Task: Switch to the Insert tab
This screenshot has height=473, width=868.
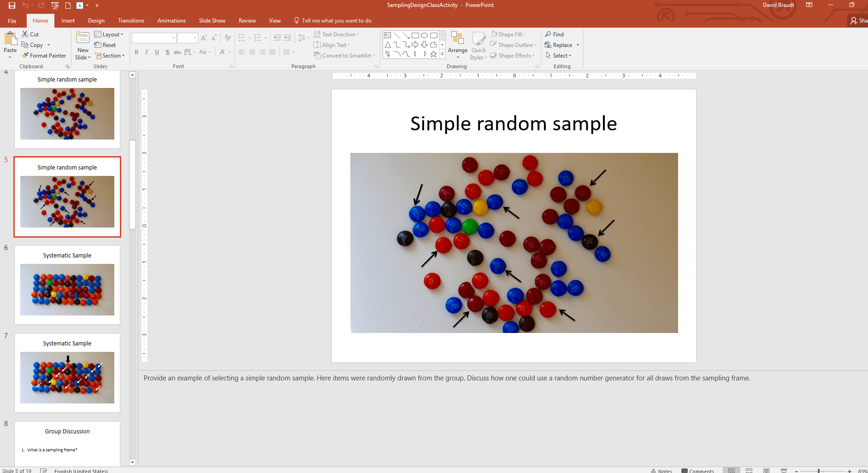Action: (x=68, y=21)
